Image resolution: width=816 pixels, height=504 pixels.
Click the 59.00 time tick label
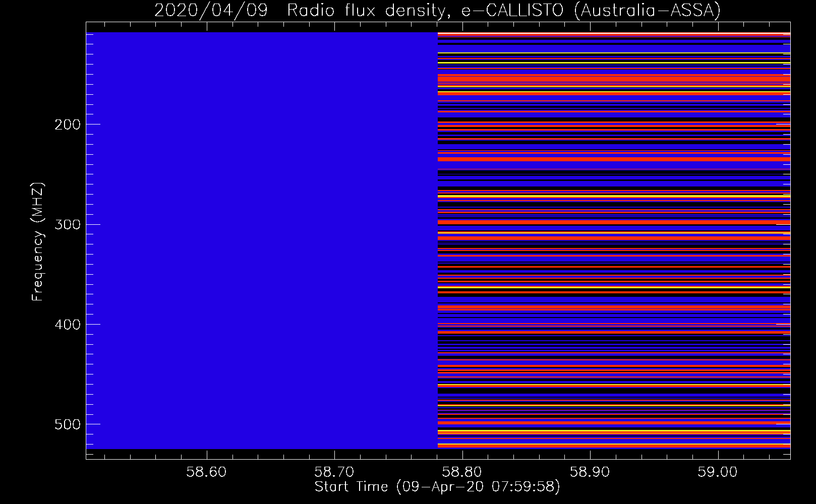coord(717,472)
